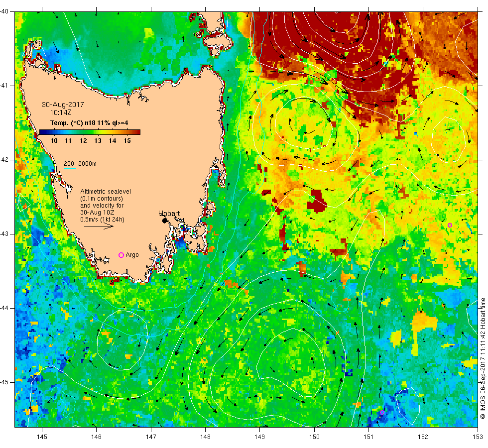Click latitude axis label -45
488x448 pixels.
pyautogui.click(x=4, y=382)
